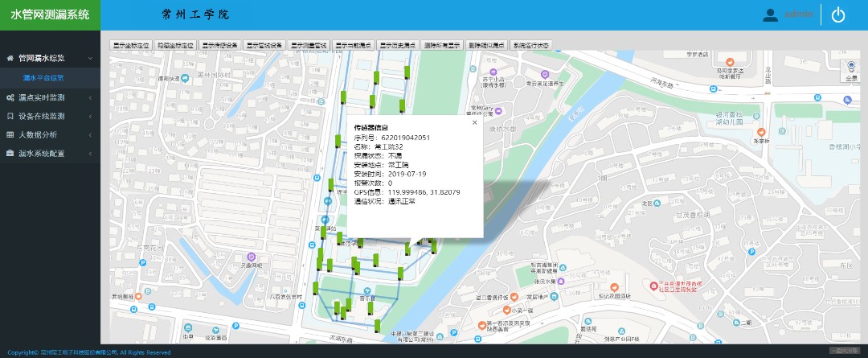Open the 漏水系统配置 menu item
This screenshot has height=358, width=868.
point(47,153)
